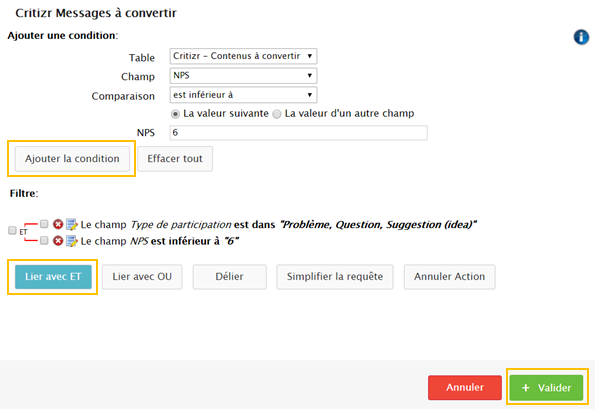Click Ajouter la condition button
The width and height of the screenshot is (595, 409).
tap(72, 159)
